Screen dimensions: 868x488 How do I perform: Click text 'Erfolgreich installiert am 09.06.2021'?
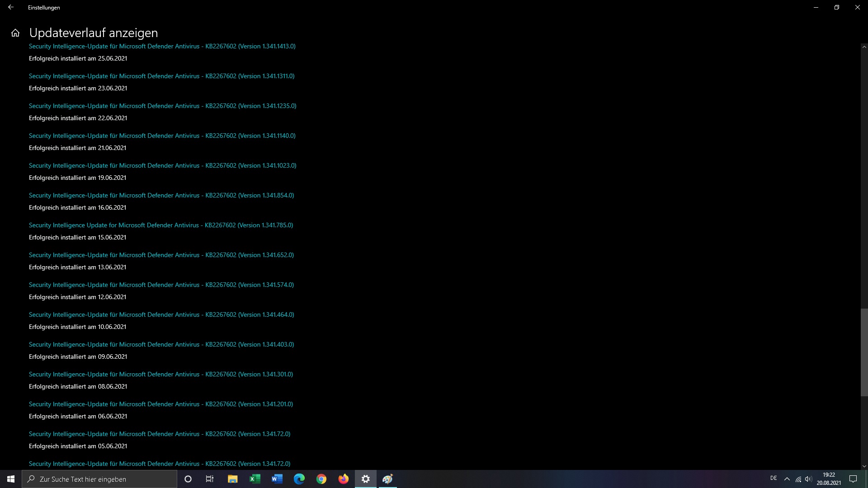point(78,357)
